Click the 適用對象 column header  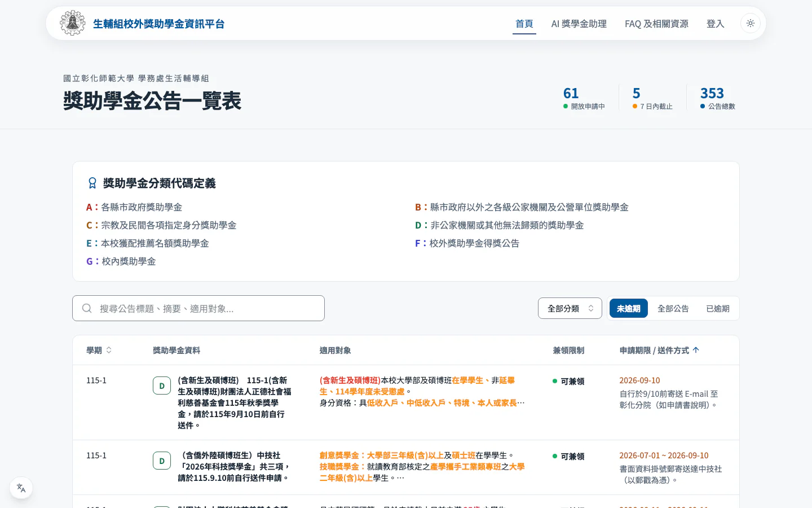click(336, 350)
